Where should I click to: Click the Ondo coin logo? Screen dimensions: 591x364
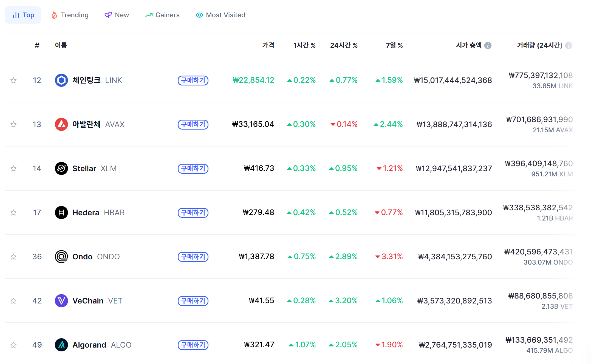tap(61, 257)
